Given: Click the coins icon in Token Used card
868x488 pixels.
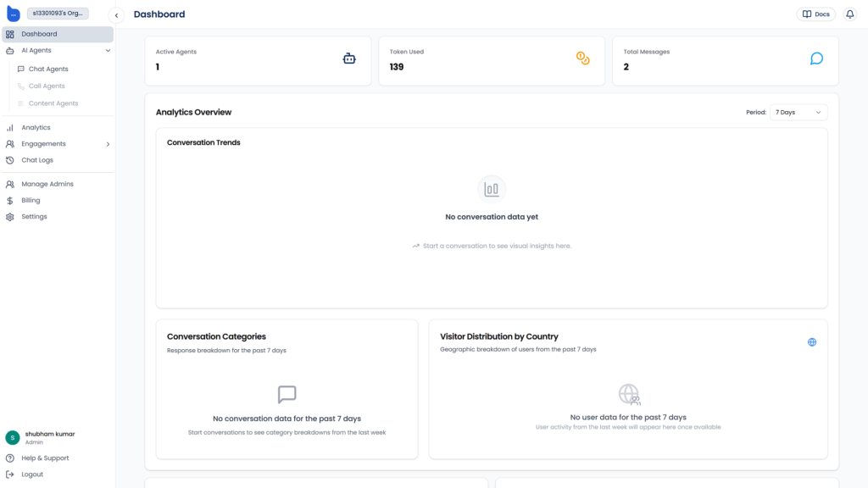Looking at the screenshot, I should 582,58.
